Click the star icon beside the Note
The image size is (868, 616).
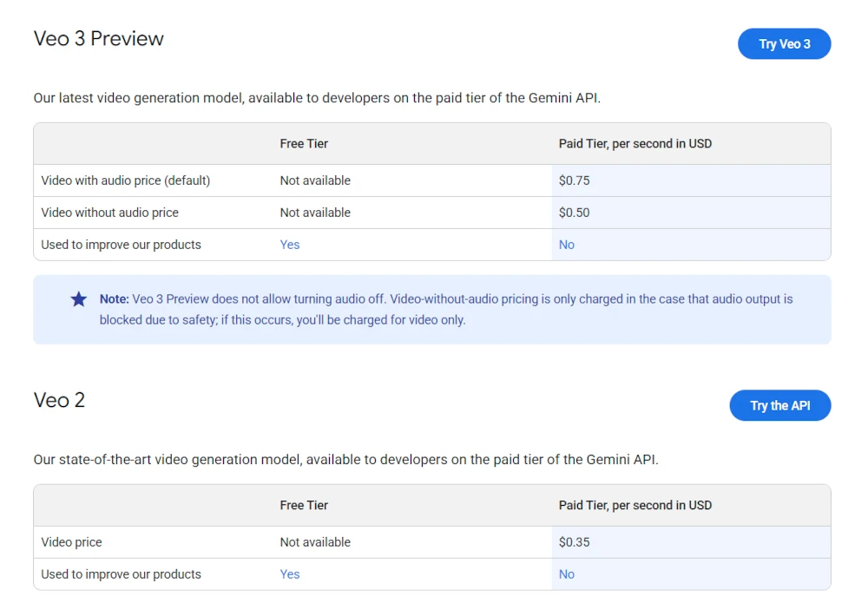coord(79,299)
